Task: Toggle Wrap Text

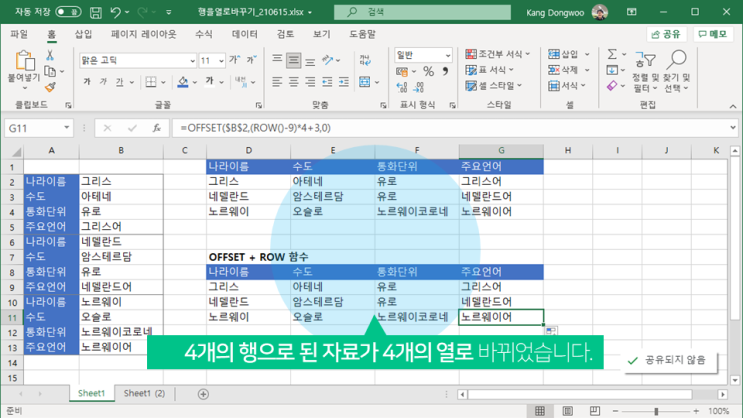Action: (365, 60)
